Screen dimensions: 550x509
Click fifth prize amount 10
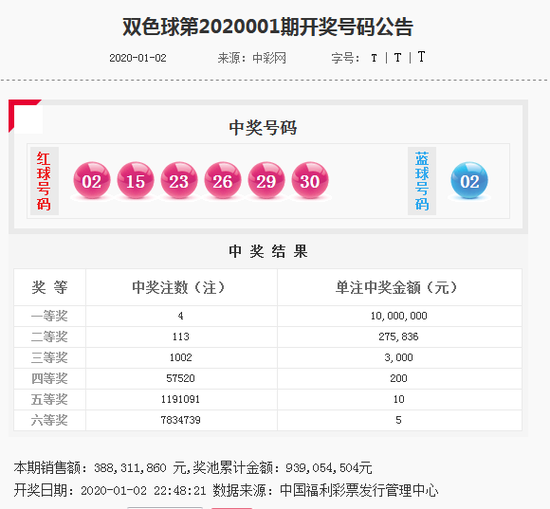[399, 399]
